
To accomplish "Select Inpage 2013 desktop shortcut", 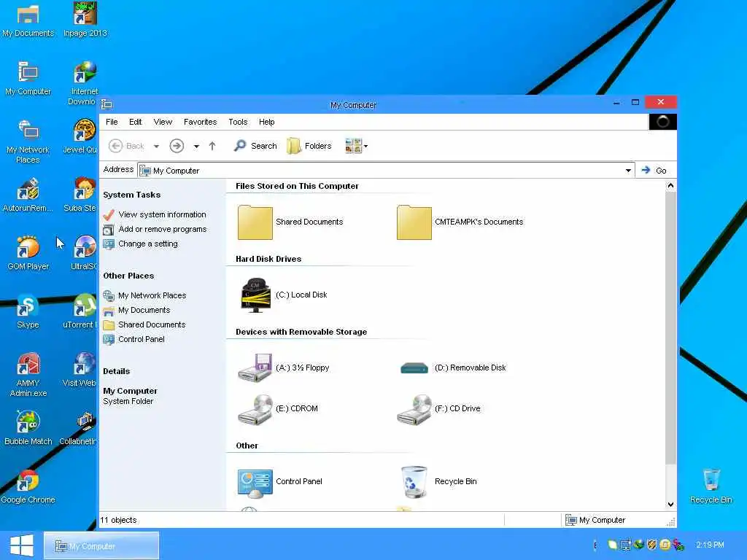I will point(85,20).
